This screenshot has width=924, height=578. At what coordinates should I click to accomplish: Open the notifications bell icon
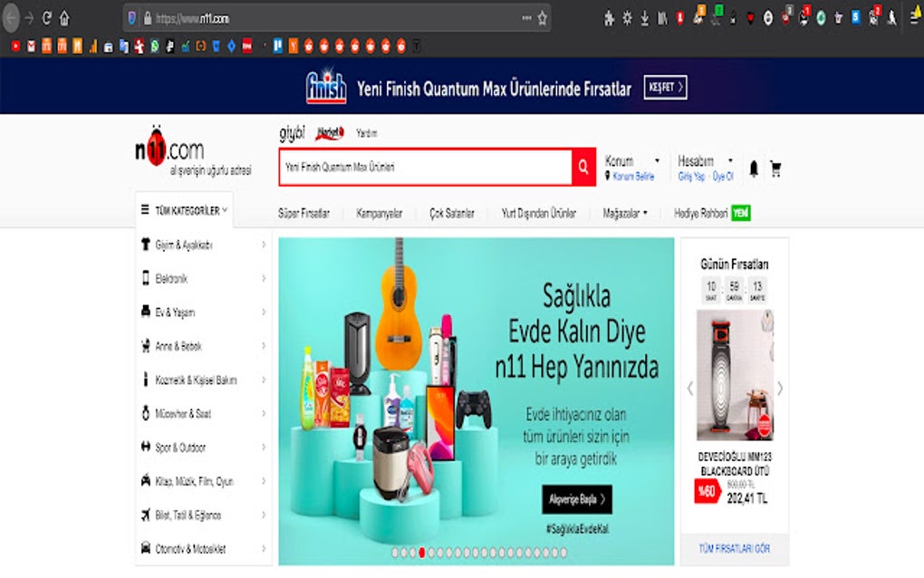tap(754, 169)
